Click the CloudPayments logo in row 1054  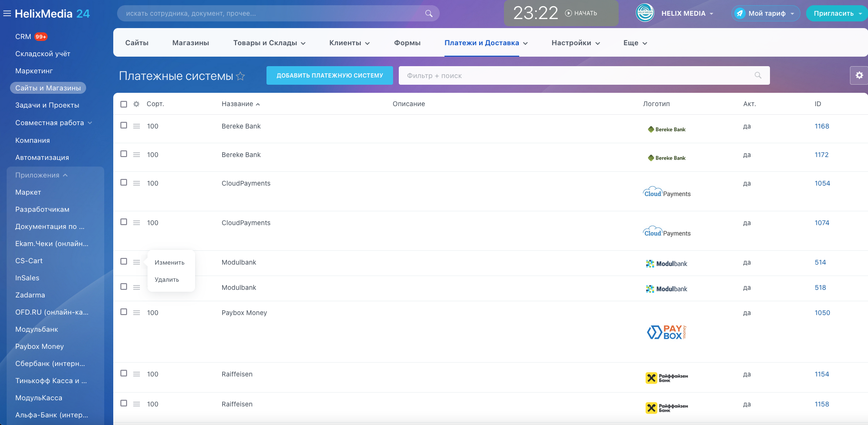[x=667, y=192]
